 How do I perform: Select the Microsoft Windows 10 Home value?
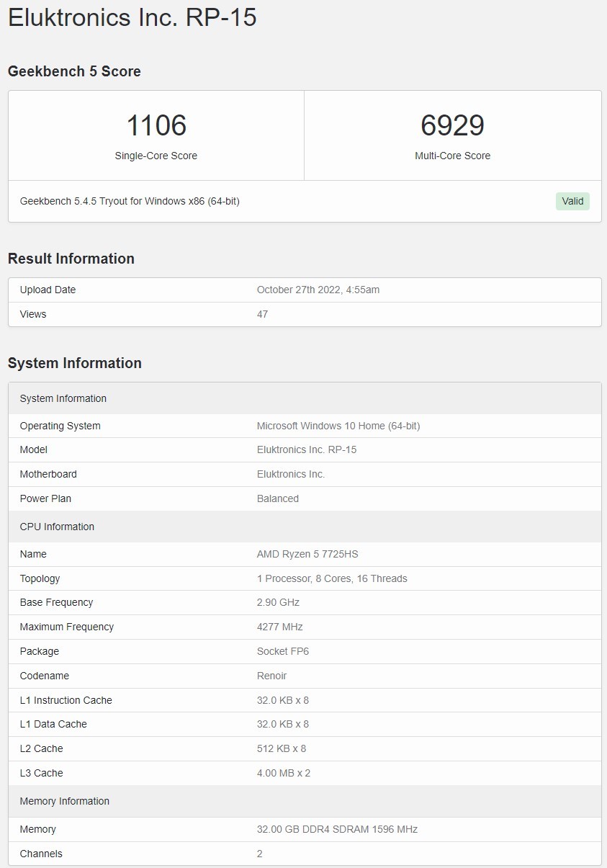pyautogui.click(x=338, y=426)
